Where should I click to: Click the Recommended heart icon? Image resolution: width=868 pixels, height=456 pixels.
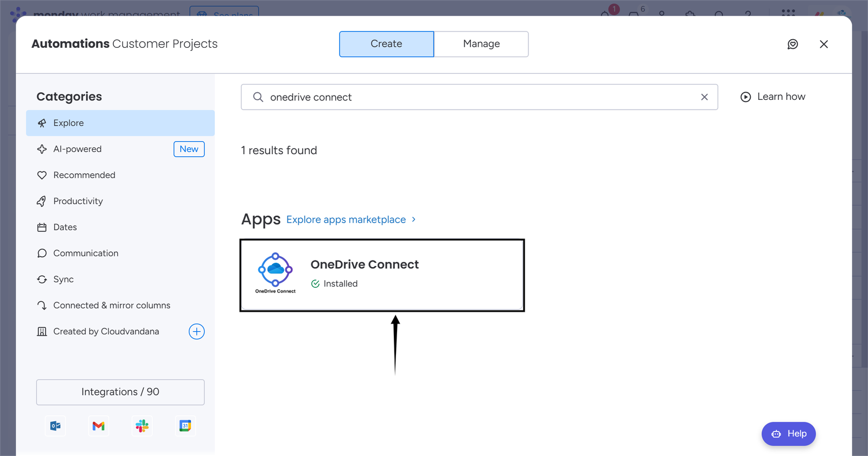point(42,175)
